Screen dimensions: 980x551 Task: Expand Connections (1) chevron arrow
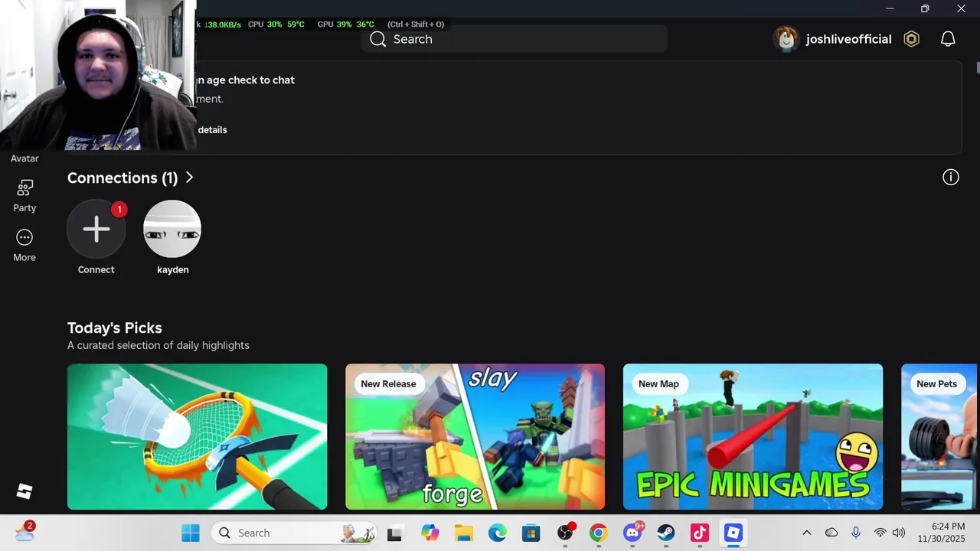pos(189,178)
